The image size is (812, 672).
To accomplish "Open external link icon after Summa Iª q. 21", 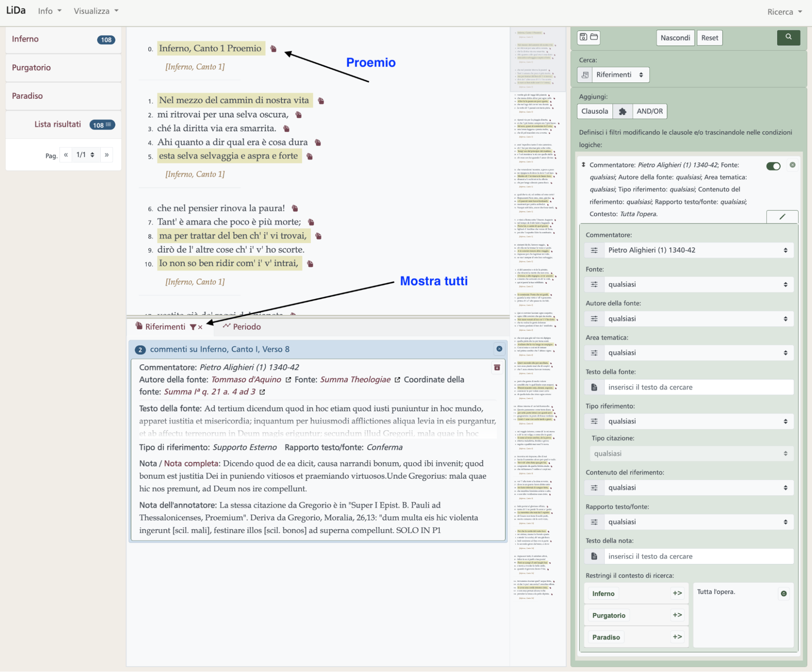I will pyautogui.click(x=262, y=392).
